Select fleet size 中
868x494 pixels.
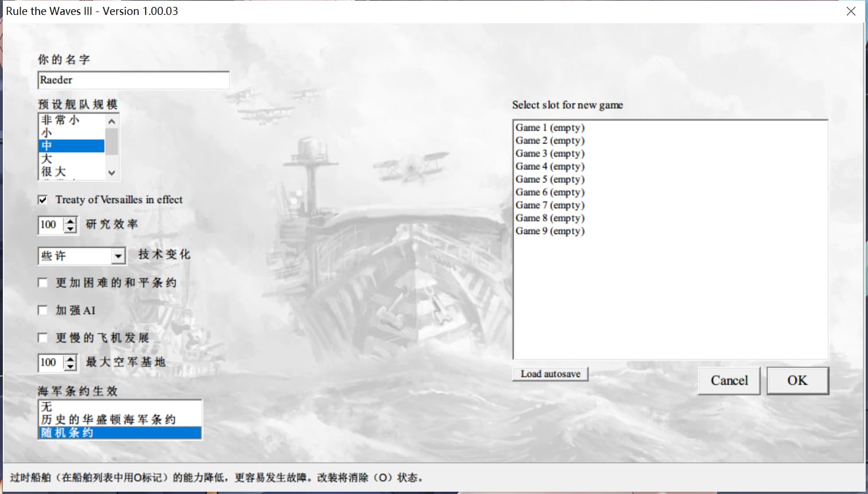point(72,146)
